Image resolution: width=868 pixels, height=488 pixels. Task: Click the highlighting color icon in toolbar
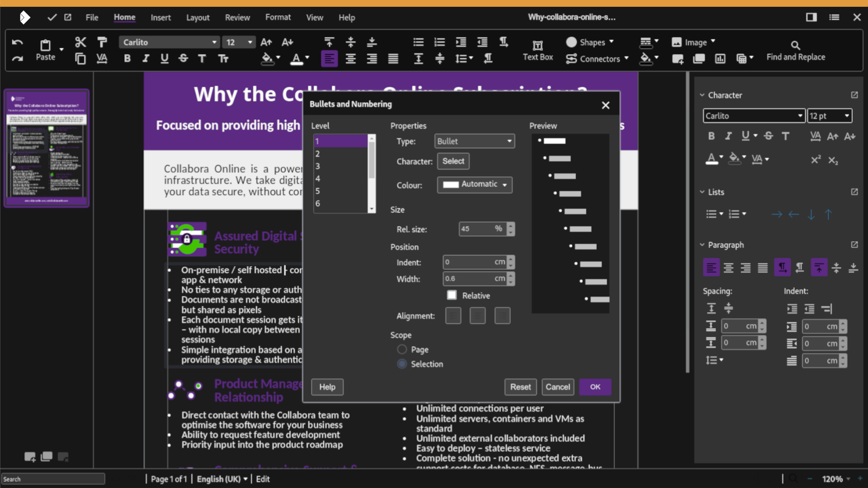[267, 59]
